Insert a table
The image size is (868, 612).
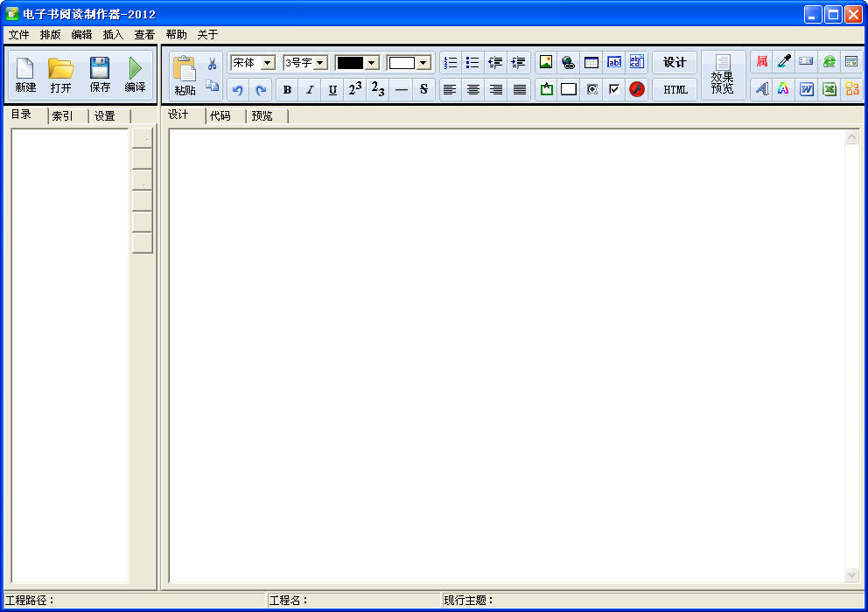click(591, 62)
